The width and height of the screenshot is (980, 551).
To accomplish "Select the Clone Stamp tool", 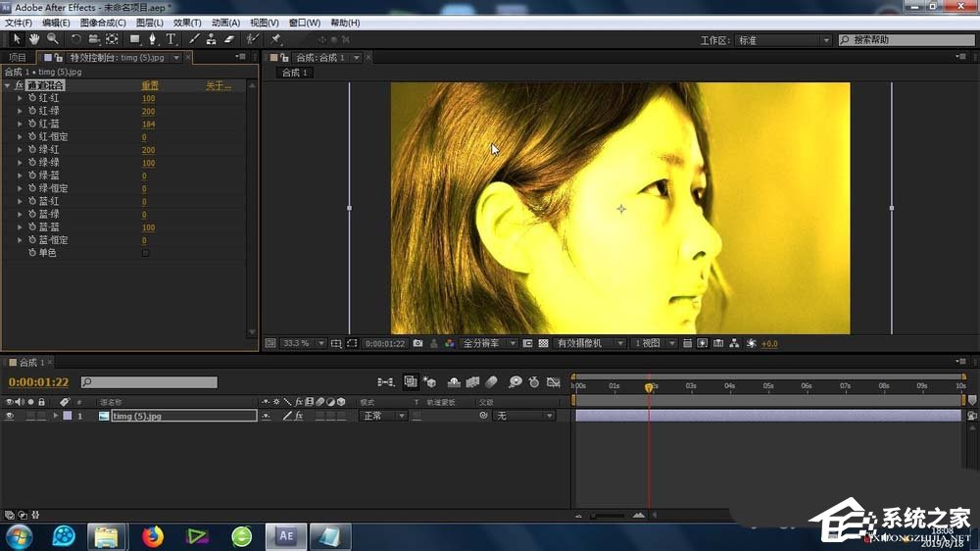I will point(211,39).
